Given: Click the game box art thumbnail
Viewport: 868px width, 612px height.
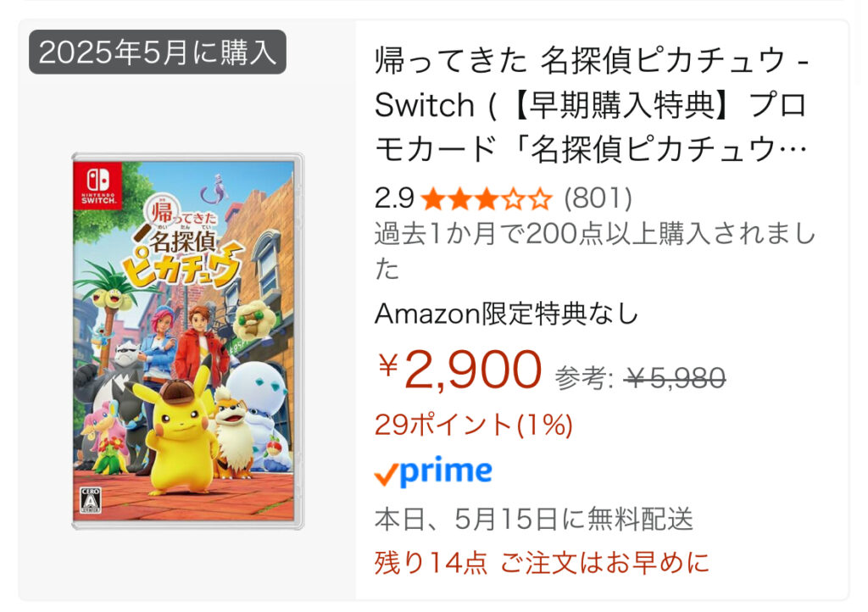Looking at the screenshot, I should [188, 341].
